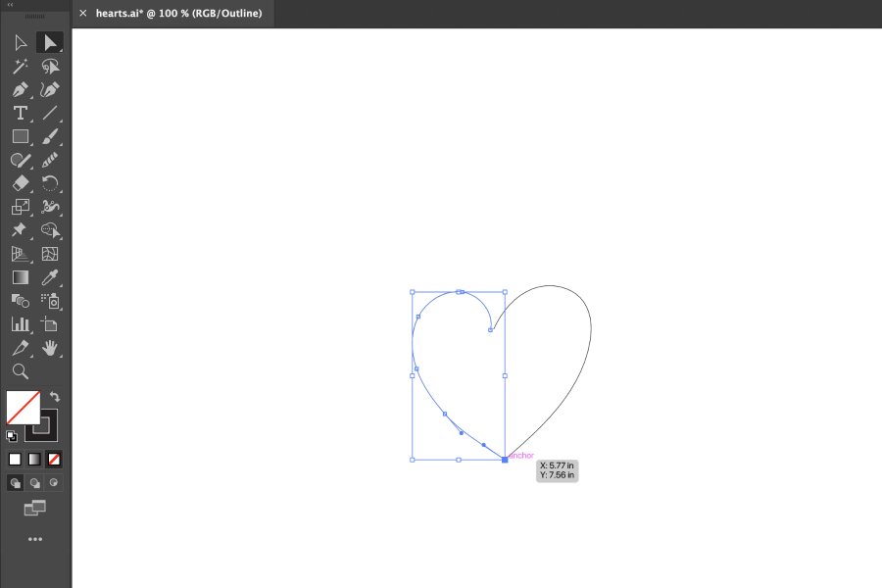The height and width of the screenshot is (588, 882).
Task: Reset to default fill and stroke
Action: point(12,436)
